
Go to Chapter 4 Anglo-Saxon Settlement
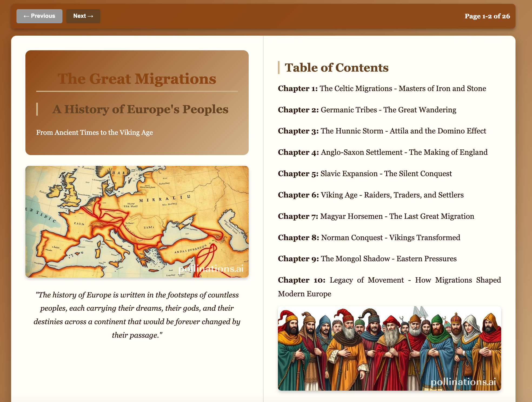[x=383, y=152]
